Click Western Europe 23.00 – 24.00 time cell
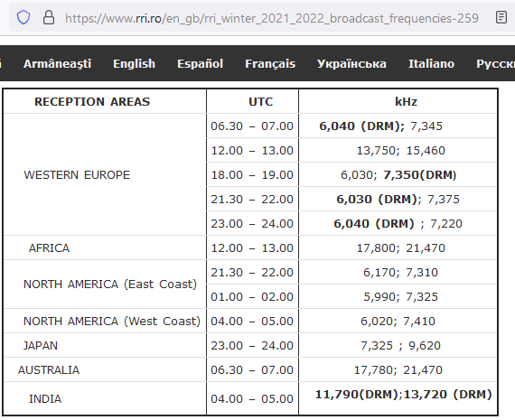This screenshot has height=420, width=515. 253,224
